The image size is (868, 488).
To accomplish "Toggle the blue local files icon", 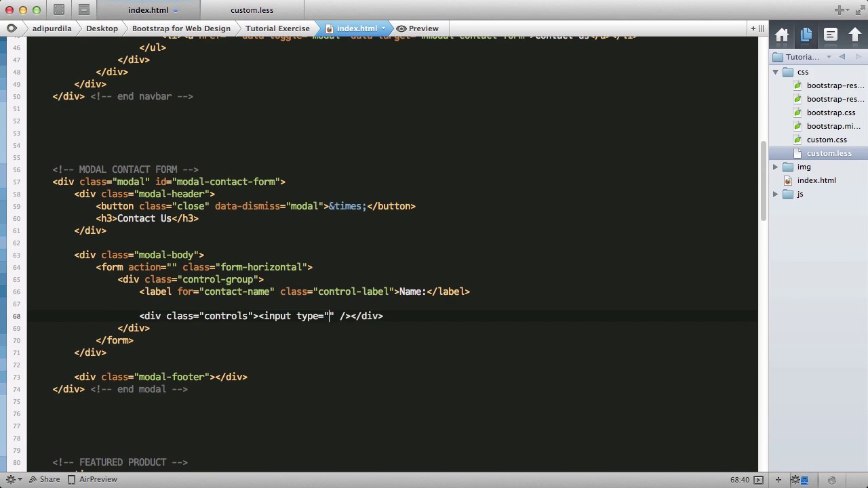I will (x=805, y=480).
